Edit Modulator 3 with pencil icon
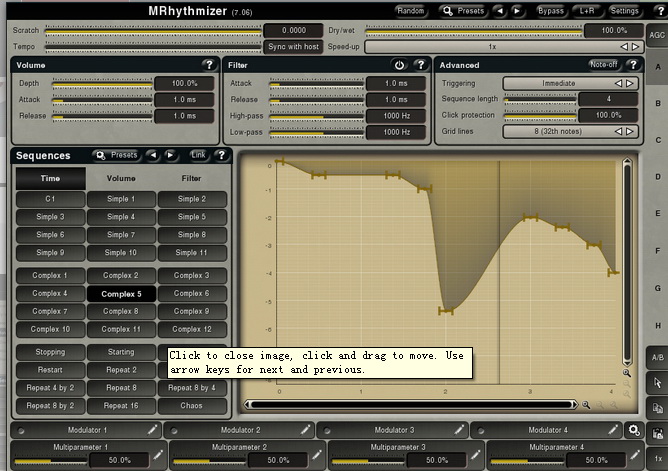Screen dimensions: 668x471 tap(459, 430)
